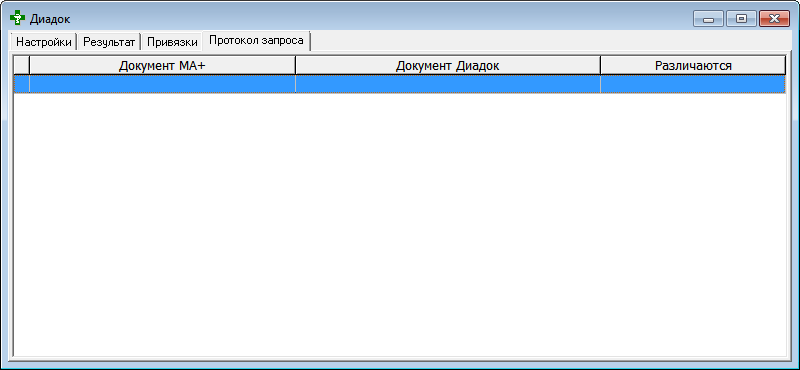Click the blank corner cell left of headers
Viewport: 800px width, 370px height.
(21, 65)
